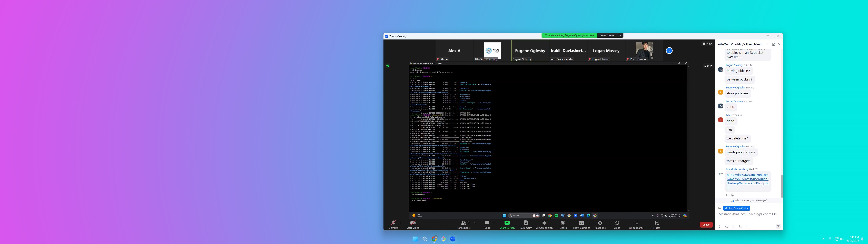
Task: Unmute the microphone
Action: [x=393, y=225]
